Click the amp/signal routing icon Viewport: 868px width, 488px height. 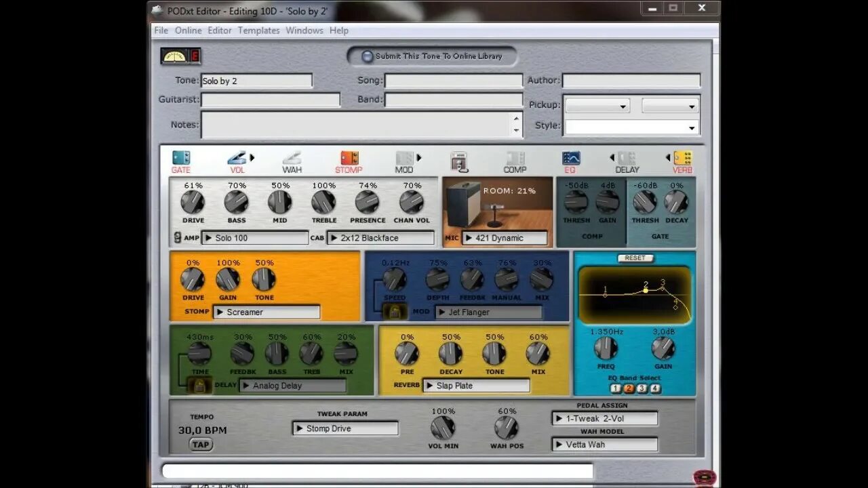(459, 161)
